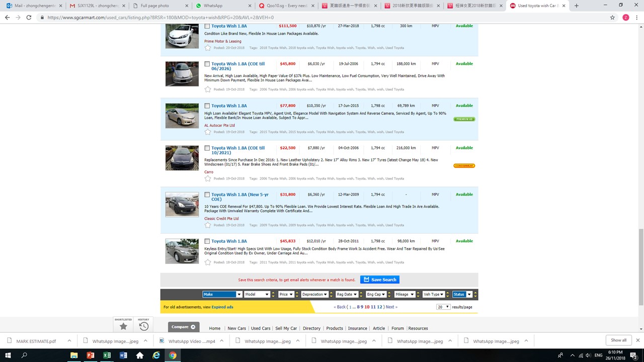This screenshot has height=362, width=644.
Task: Bookmark this page with the star icon
Action: [x=612, y=17]
